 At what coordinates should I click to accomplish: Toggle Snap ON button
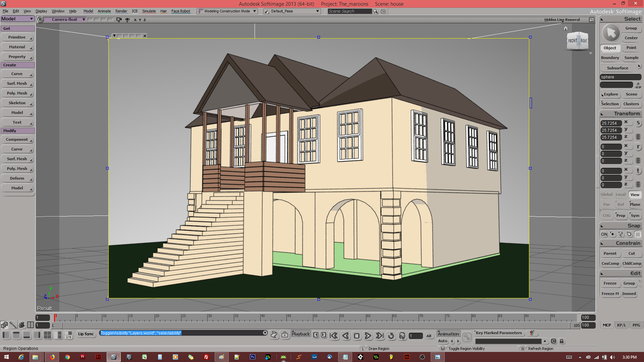604,234
